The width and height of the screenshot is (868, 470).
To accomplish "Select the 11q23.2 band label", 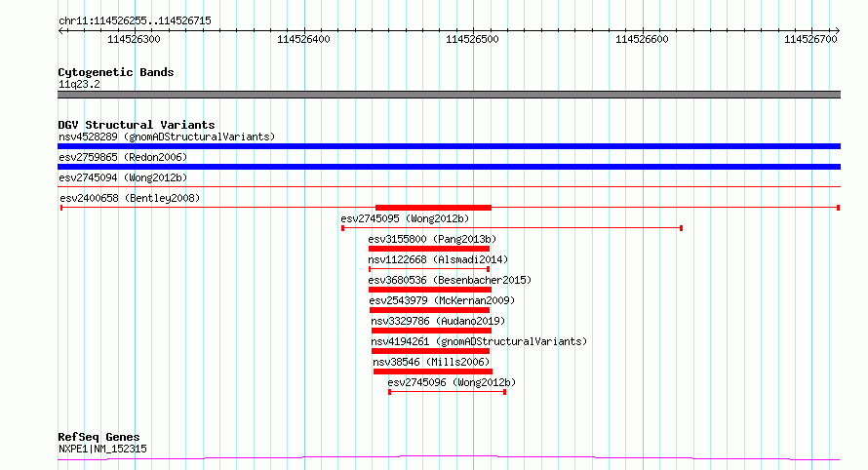I will pos(79,84).
